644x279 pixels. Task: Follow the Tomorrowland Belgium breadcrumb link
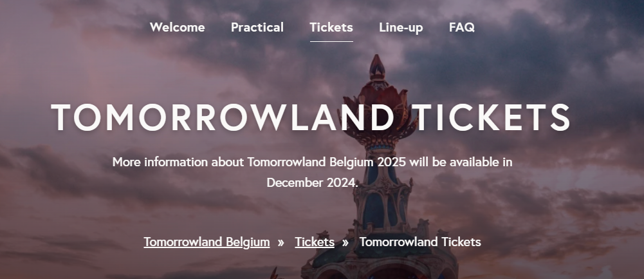coord(207,242)
